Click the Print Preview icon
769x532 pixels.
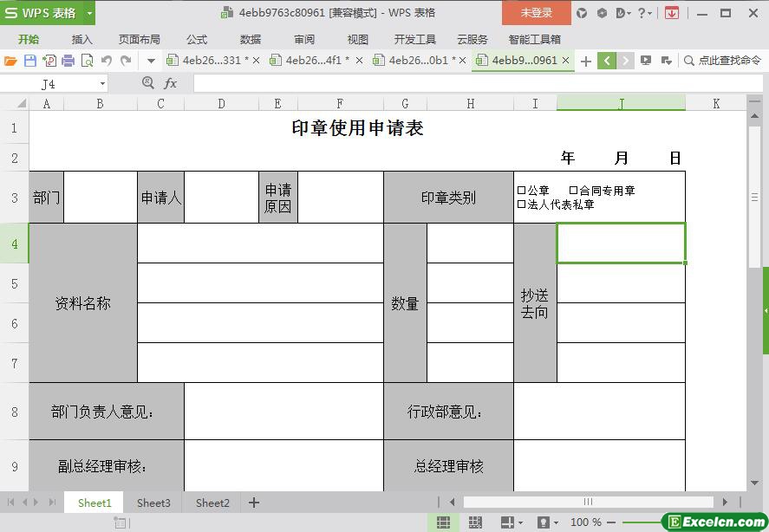88,61
